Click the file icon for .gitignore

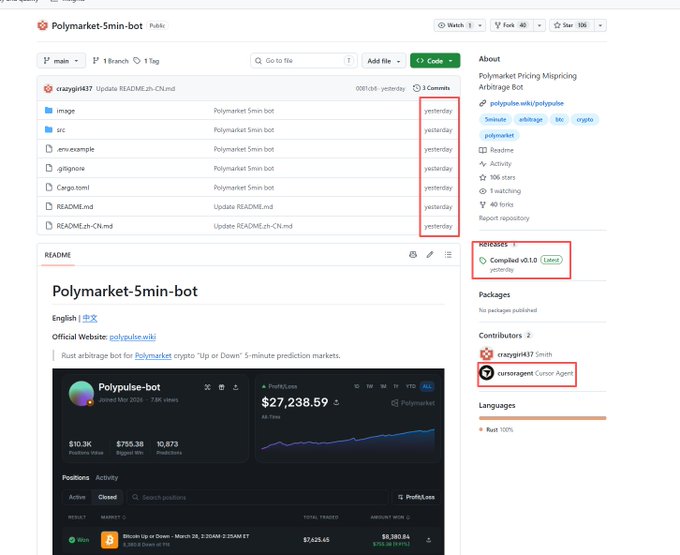tap(49, 168)
